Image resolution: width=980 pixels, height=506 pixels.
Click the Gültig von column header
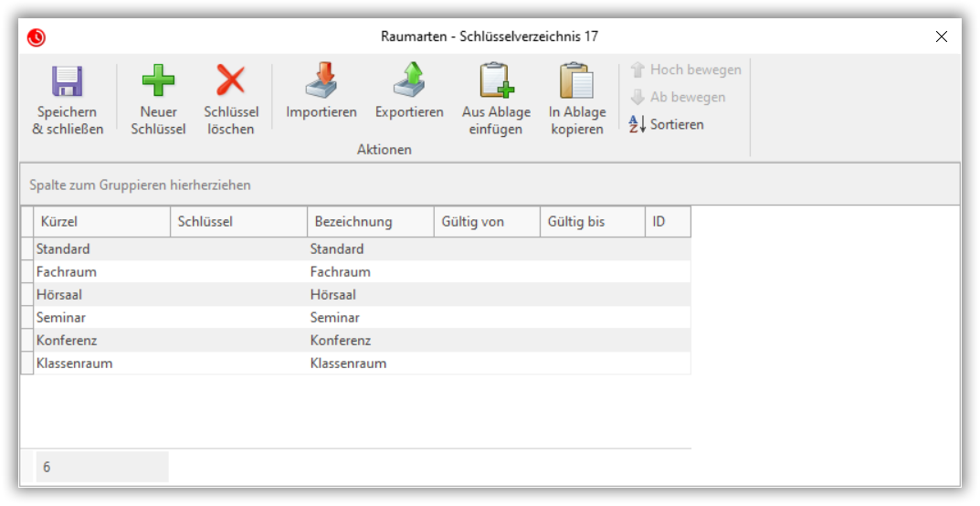point(487,222)
